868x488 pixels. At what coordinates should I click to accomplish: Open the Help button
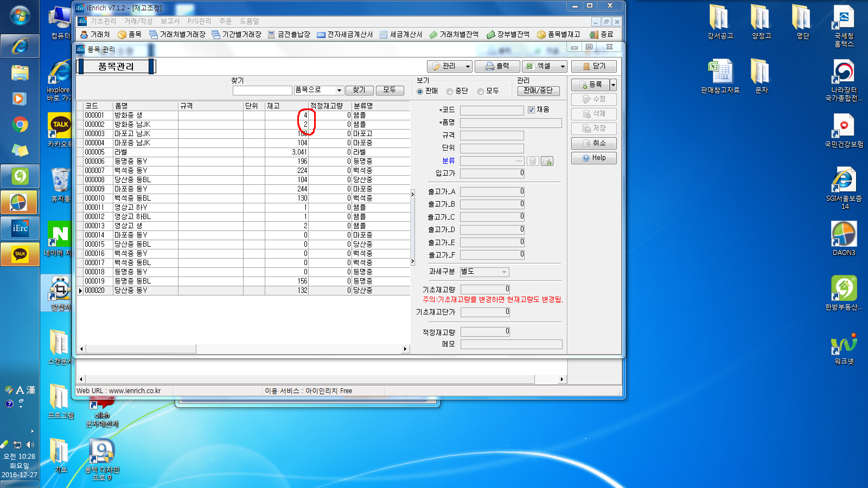click(x=593, y=158)
